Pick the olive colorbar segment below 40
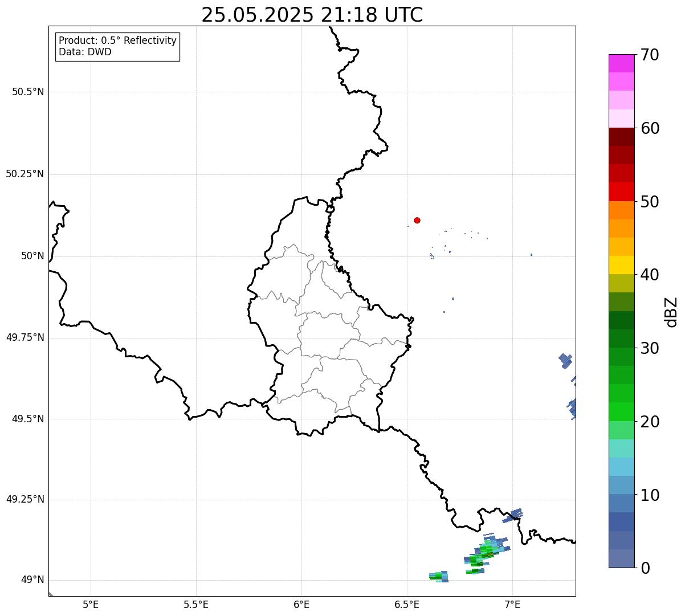685x616 pixels. [x=621, y=284]
